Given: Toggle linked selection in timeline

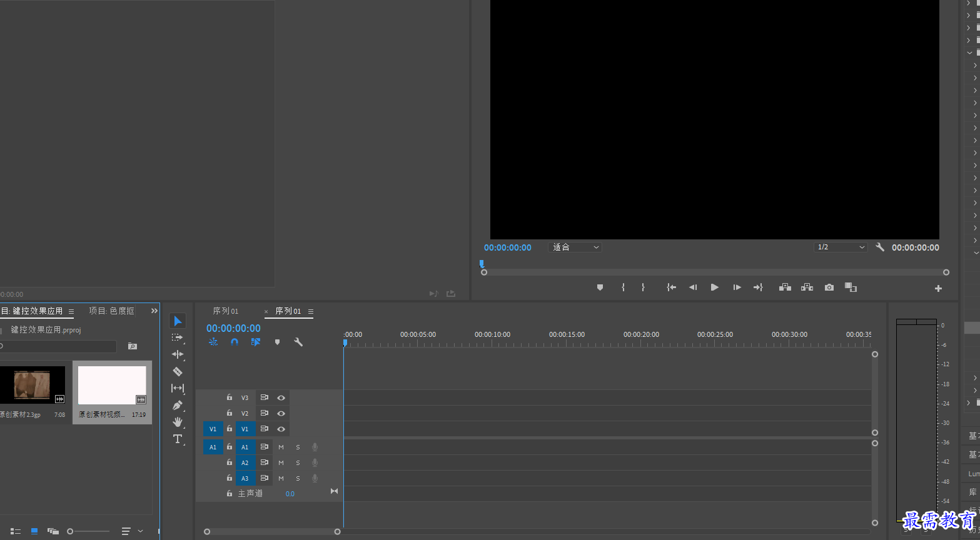Looking at the screenshot, I should click(255, 342).
